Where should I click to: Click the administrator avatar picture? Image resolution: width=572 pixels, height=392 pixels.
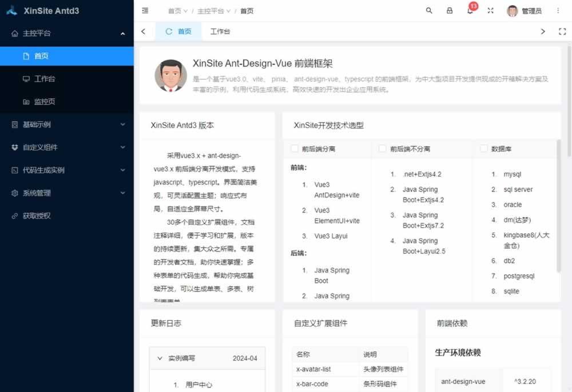click(512, 11)
